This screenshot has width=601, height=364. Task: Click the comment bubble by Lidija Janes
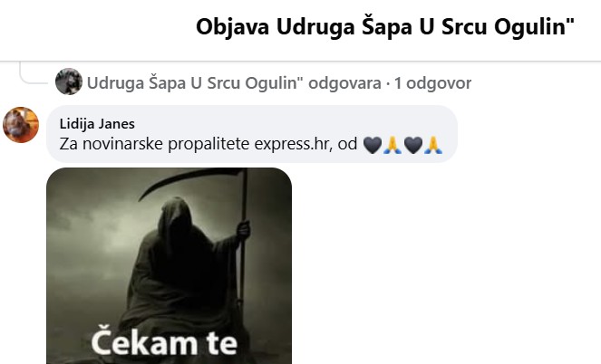[252, 134]
